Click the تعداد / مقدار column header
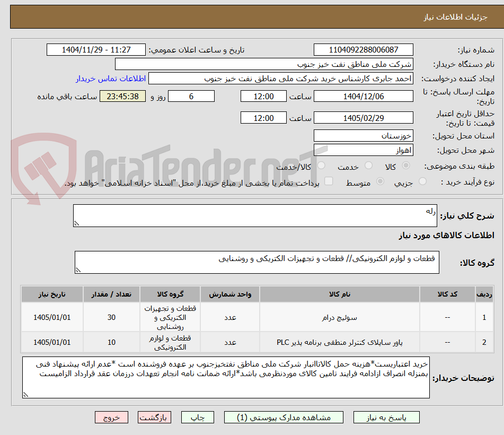The width and height of the screenshot is (504, 435). 111,294
